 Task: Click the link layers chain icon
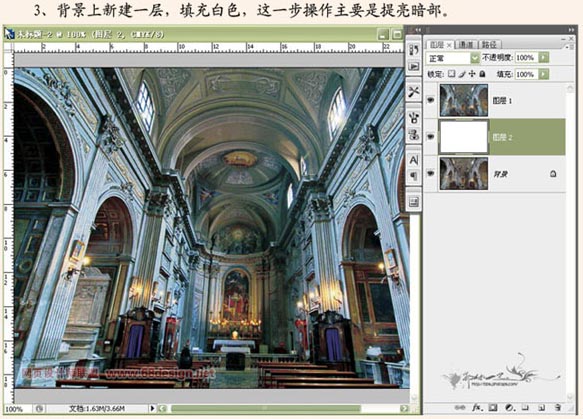pos(460,408)
